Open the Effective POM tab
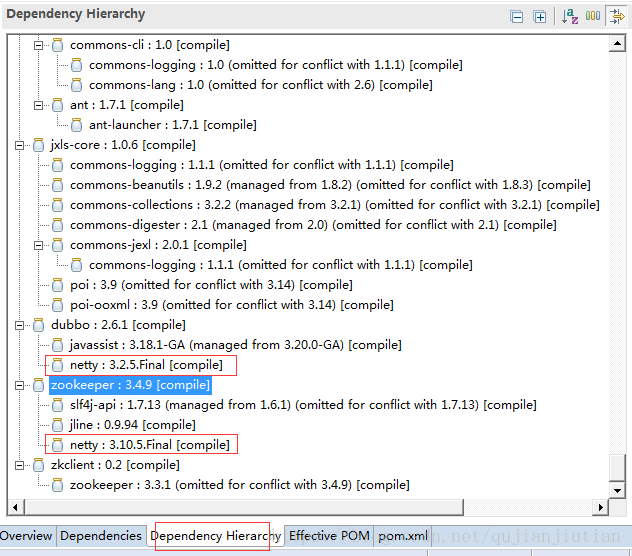Image resolution: width=632 pixels, height=556 pixels. point(329,536)
